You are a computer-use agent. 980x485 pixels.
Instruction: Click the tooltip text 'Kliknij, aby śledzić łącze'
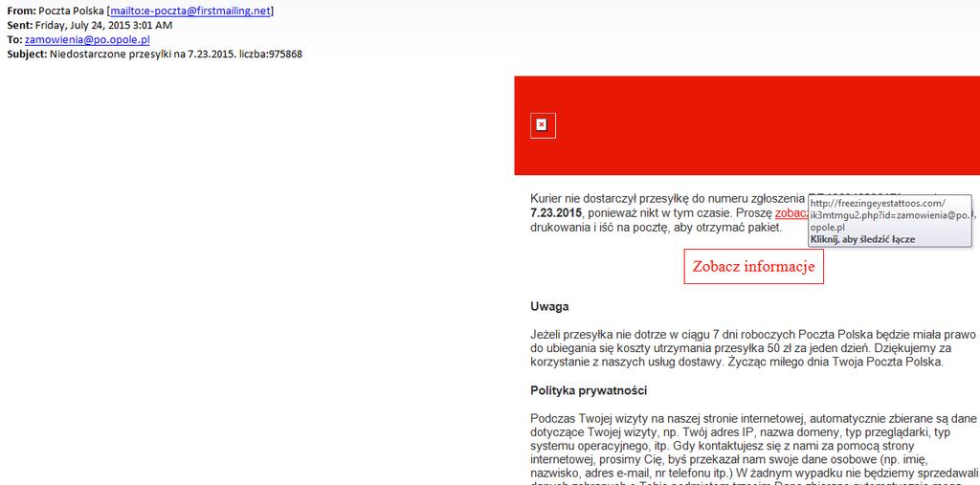click(862, 239)
